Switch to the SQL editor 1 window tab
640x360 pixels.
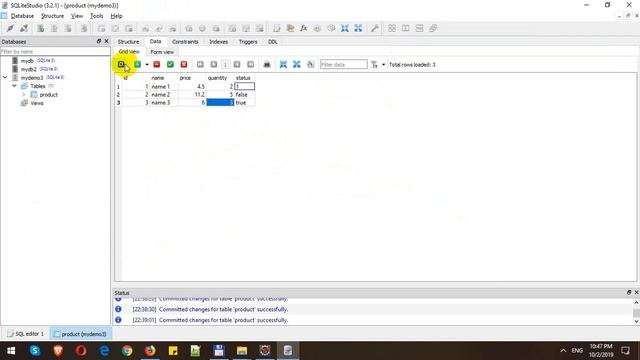coord(25,334)
